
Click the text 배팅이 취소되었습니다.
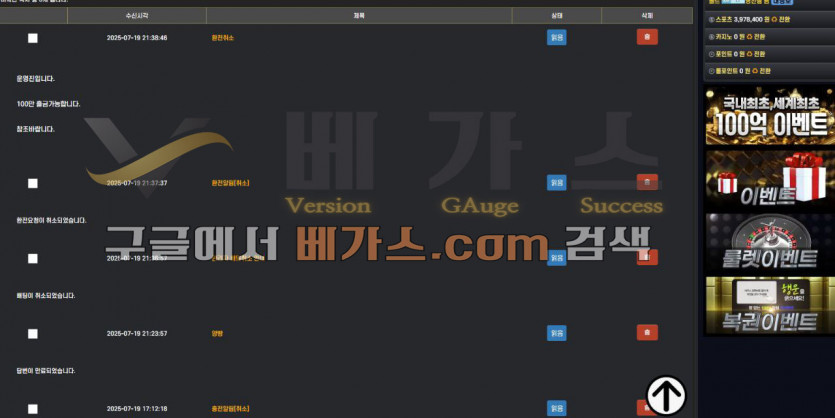click(46, 296)
